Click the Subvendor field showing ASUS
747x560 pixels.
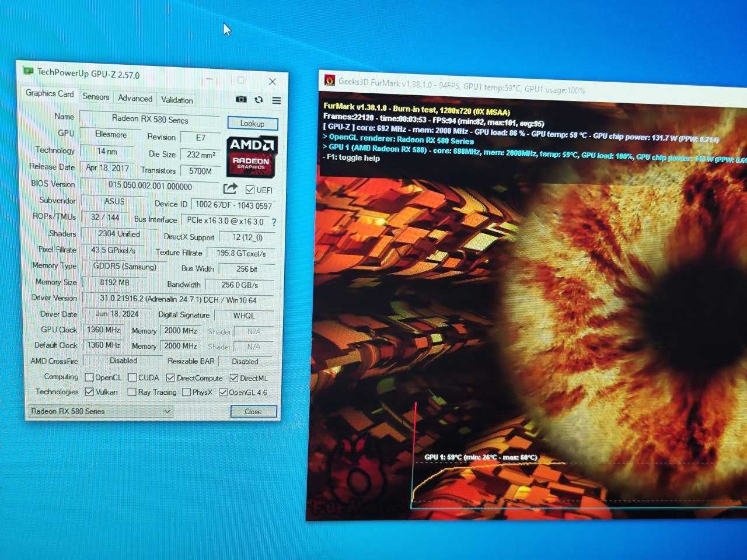tap(114, 201)
